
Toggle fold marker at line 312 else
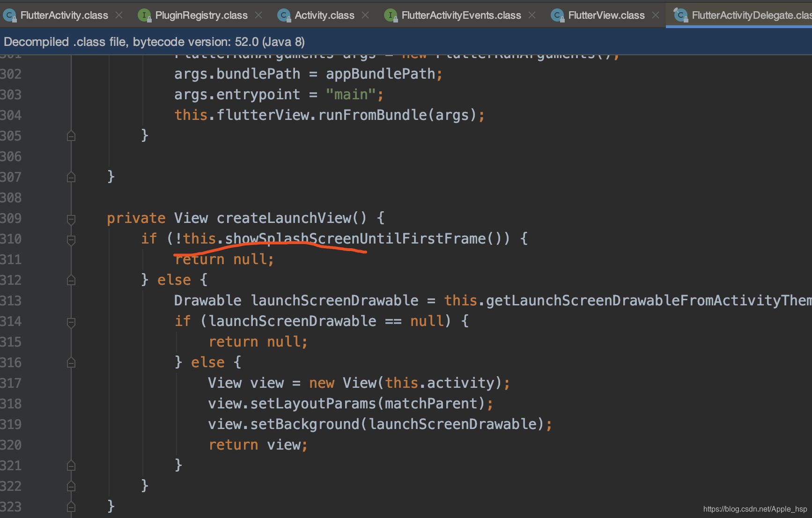[71, 280]
